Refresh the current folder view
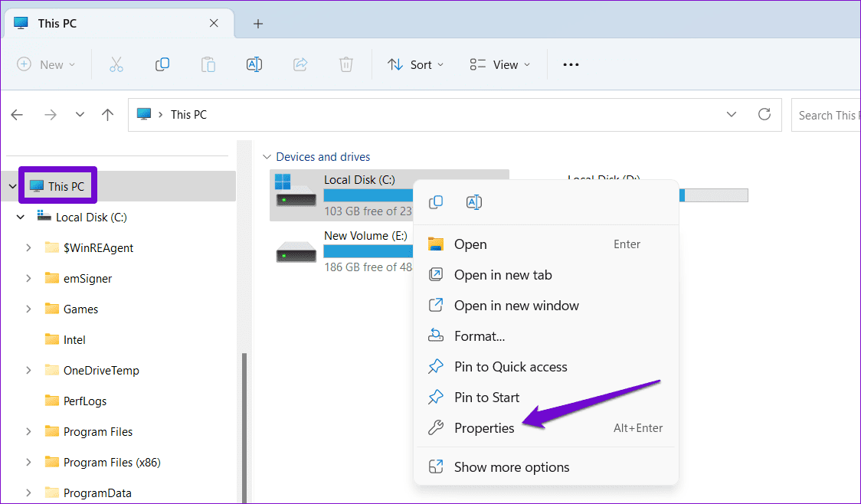Image resolution: width=861 pixels, height=504 pixels. click(x=764, y=115)
